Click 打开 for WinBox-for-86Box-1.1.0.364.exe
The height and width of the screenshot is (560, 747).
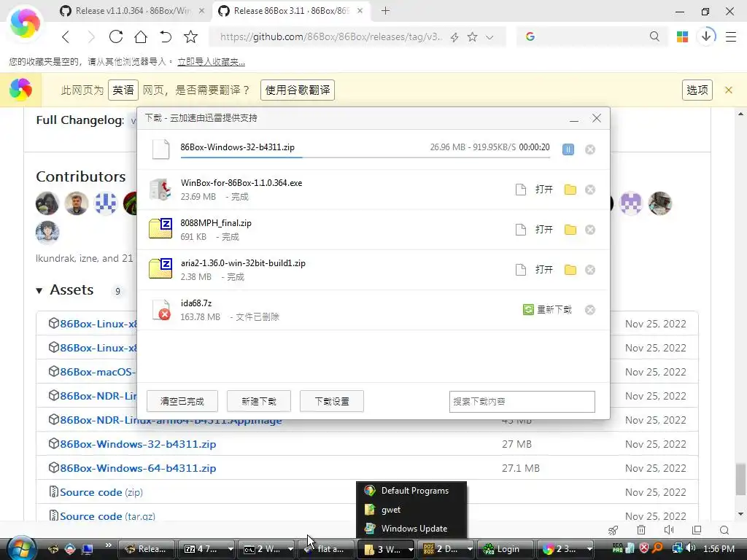[544, 190]
